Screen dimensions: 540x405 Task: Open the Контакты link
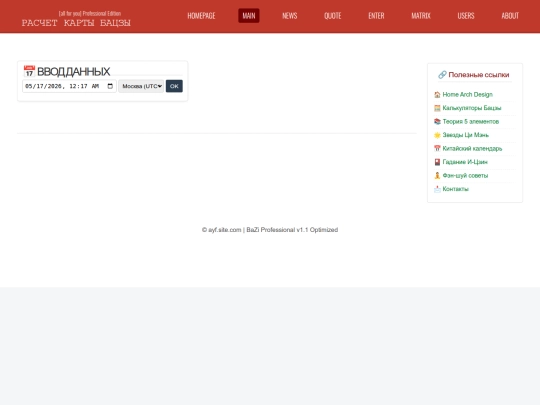point(456,189)
